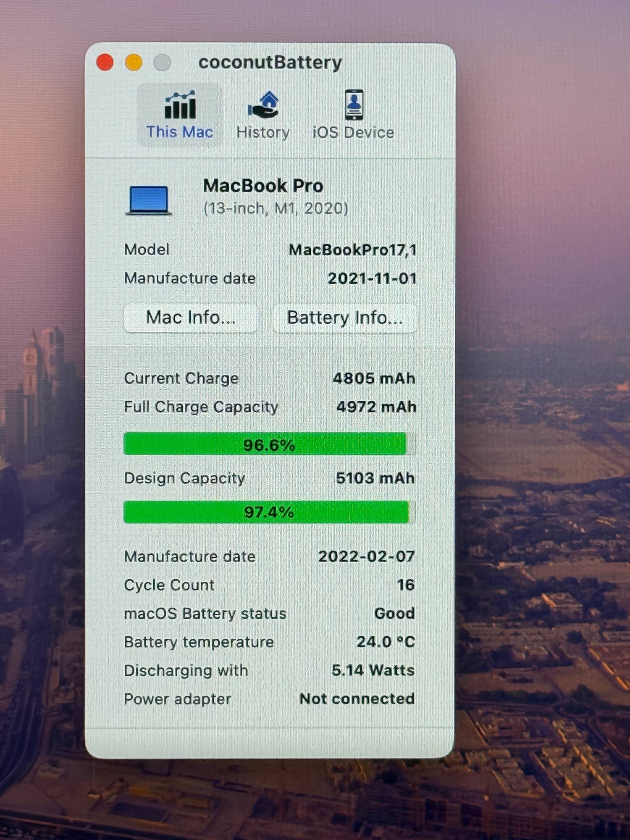
Task: Click the 4972 mAh value
Action: pyautogui.click(x=376, y=407)
